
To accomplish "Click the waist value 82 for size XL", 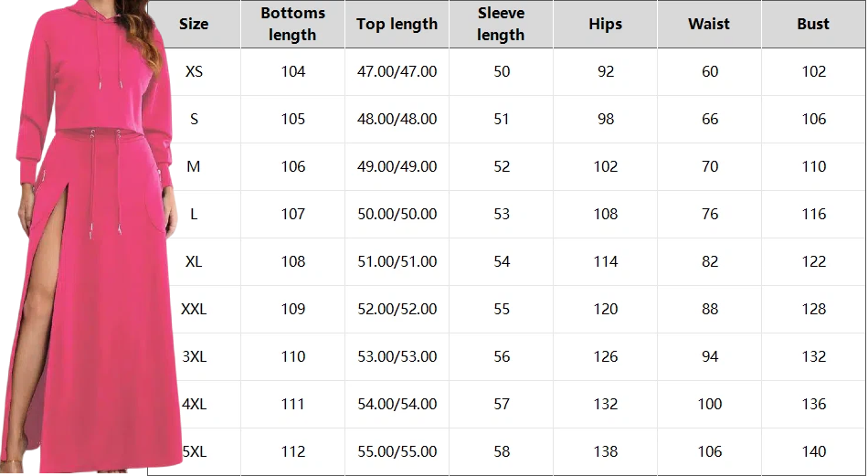I will pos(710,261).
